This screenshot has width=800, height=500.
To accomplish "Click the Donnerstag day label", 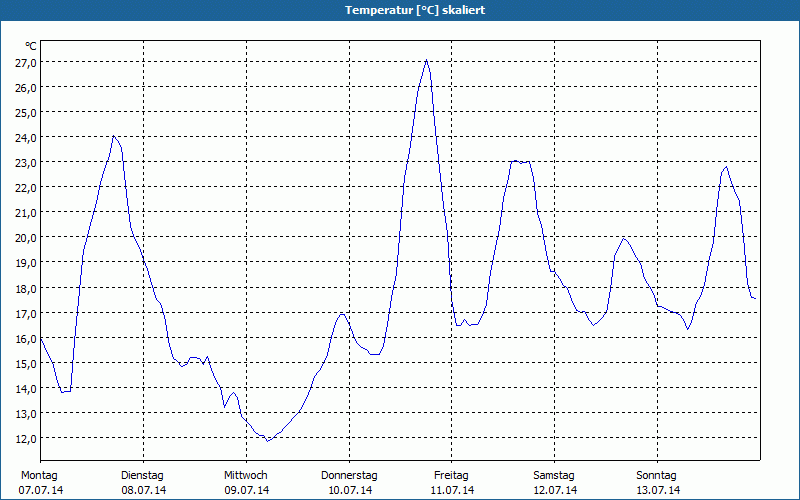I will [x=349, y=475].
